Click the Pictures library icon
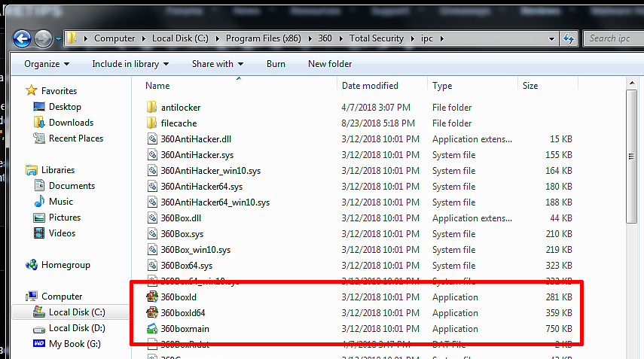The height and width of the screenshot is (359, 644). pyautogui.click(x=39, y=218)
